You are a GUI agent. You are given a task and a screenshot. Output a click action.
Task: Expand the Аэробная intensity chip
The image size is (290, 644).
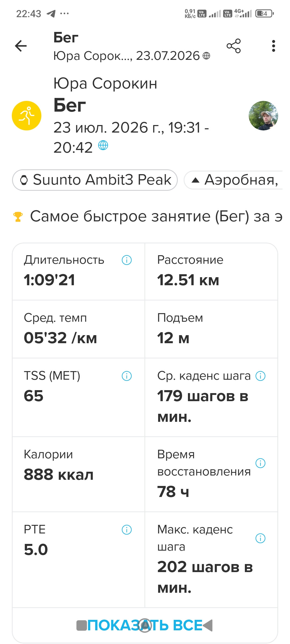click(233, 180)
